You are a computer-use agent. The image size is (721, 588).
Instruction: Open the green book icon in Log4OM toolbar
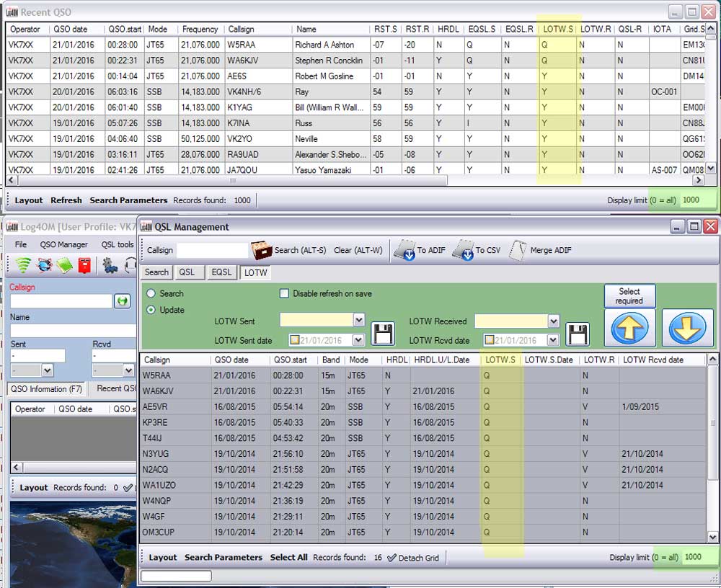click(64, 265)
